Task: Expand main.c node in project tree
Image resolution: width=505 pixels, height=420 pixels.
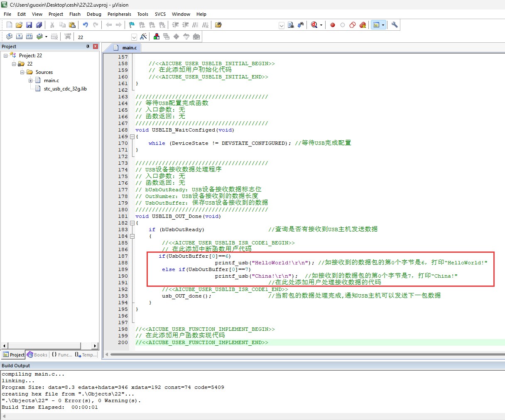Action: click(x=31, y=81)
